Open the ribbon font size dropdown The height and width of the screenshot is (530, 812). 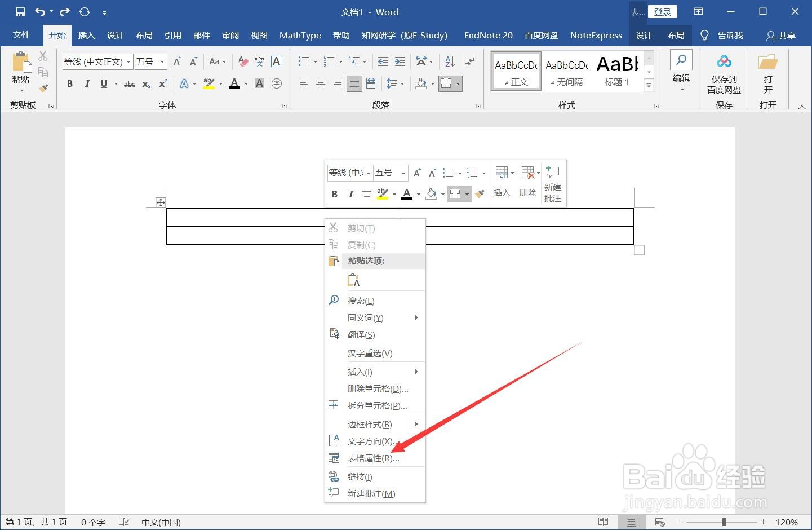[x=162, y=62]
